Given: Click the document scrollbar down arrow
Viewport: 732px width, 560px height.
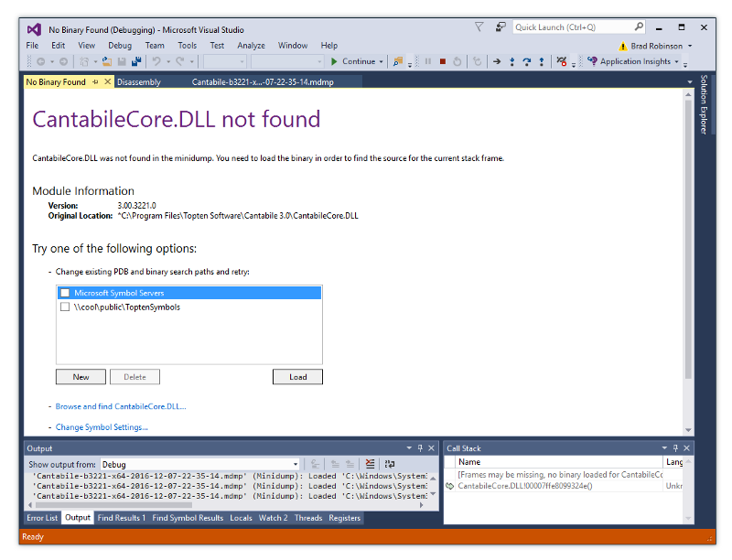Looking at the screenshot, I should (x=688, y=430).
